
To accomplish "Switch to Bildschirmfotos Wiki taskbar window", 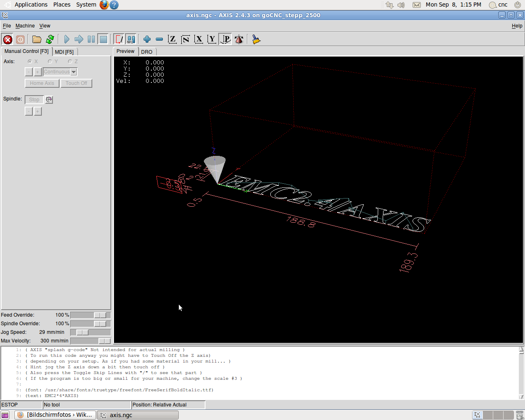I will [55, 415].
